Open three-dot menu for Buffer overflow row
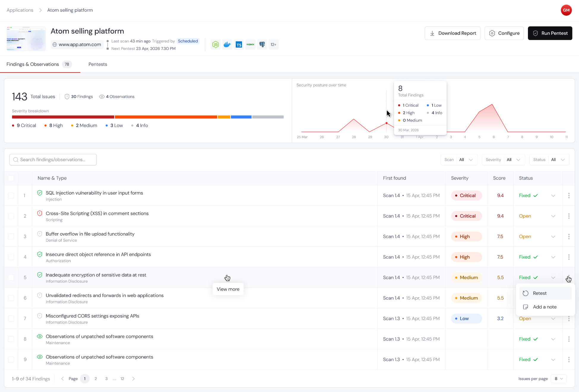Screen dimensions: 579x392 [569, 236]
